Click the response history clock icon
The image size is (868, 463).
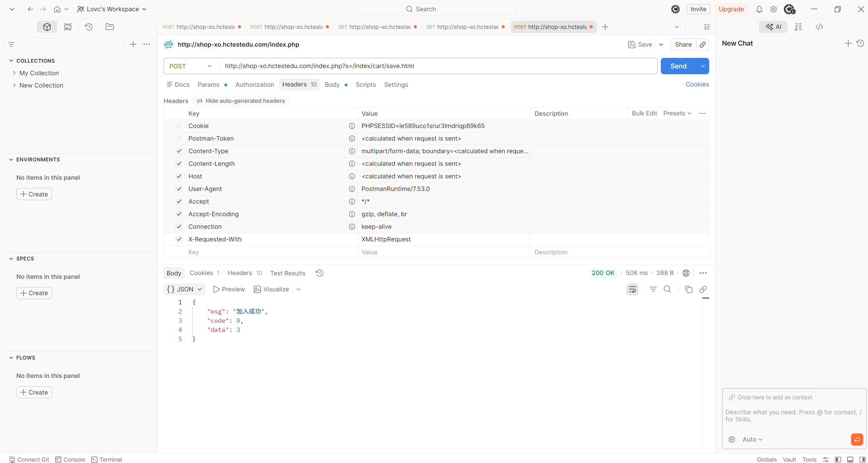tap(319, 273)
